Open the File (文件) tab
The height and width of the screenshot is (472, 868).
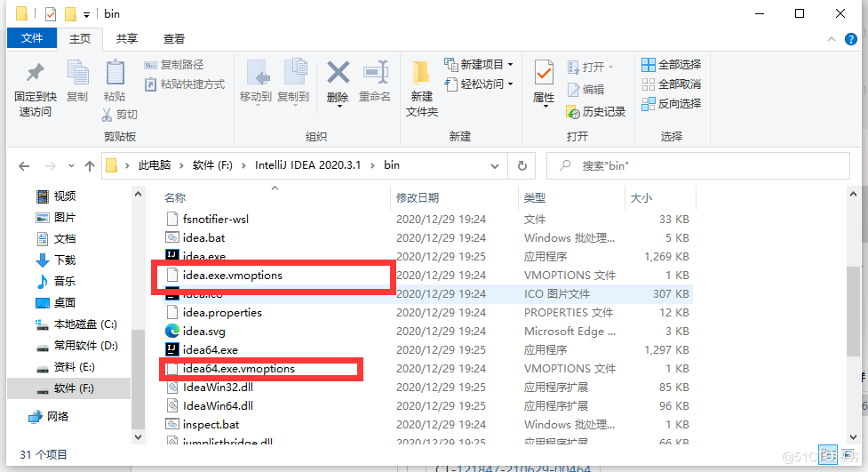pyautogui.click(x=32, y=37)
